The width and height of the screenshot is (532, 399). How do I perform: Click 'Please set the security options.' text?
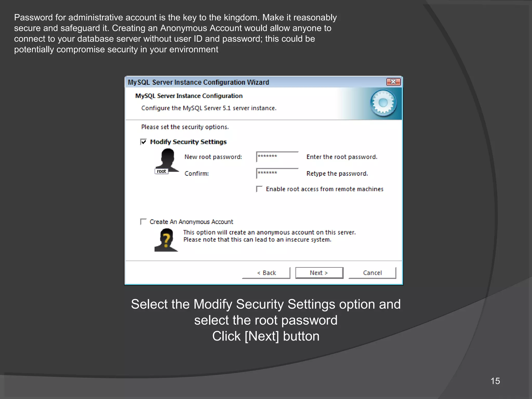[x=185, y=127]
